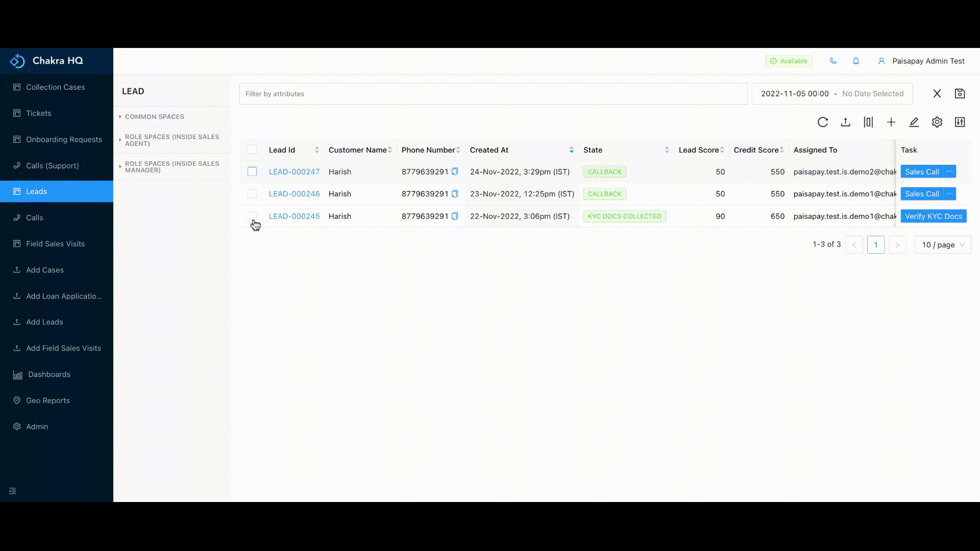The image size is (980, 551).
Task: Copy phone number for LEAD-000247
Action: click(x=455, y=172)
